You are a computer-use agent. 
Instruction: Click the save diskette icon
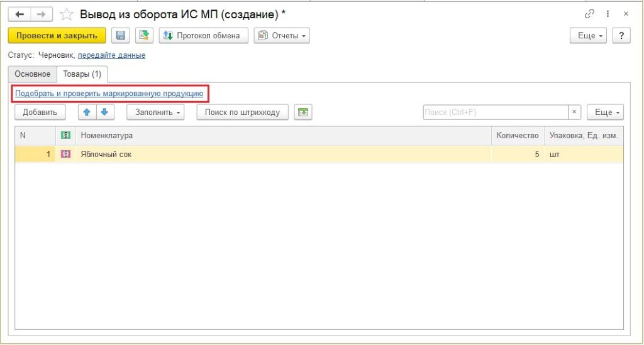point(121,36)
